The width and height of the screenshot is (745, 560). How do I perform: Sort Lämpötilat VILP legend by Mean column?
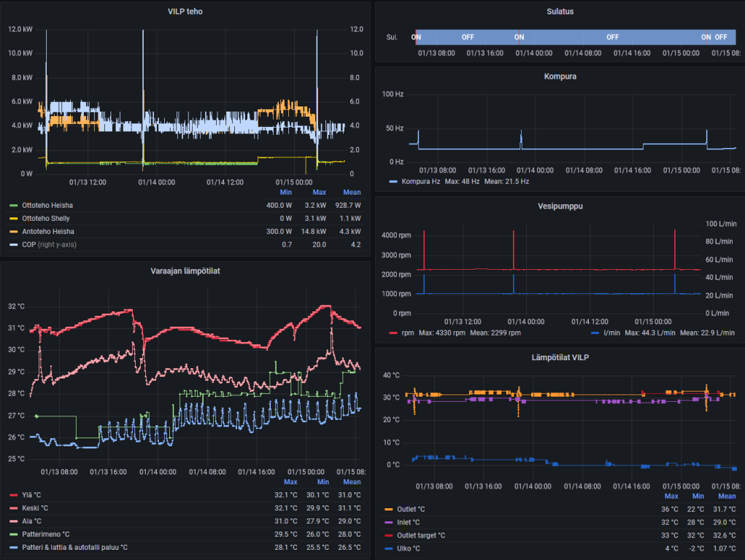(726, 496)
